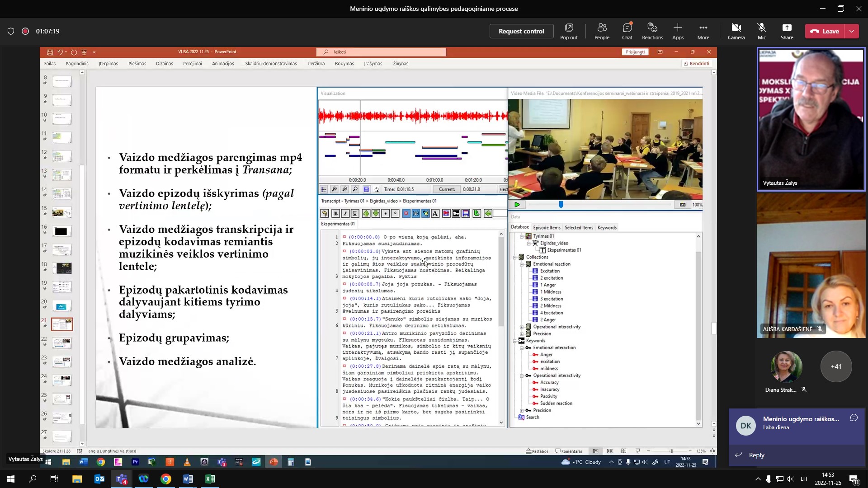Click the green up-arrow in transcript toolbar
Screen dimensions: 868x488
point(366,213)
